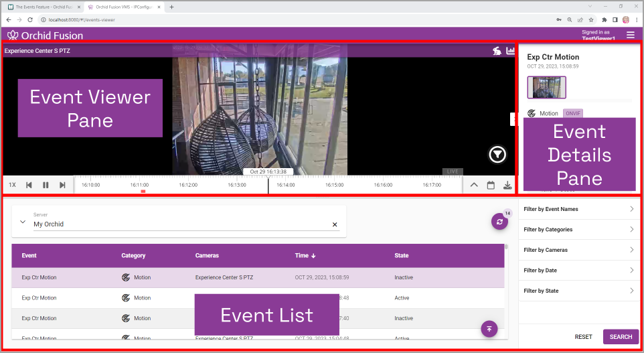This screenshot has height=353, width=644.
Task: Click the Motion icon in the third event row
Action: (126, 318)
